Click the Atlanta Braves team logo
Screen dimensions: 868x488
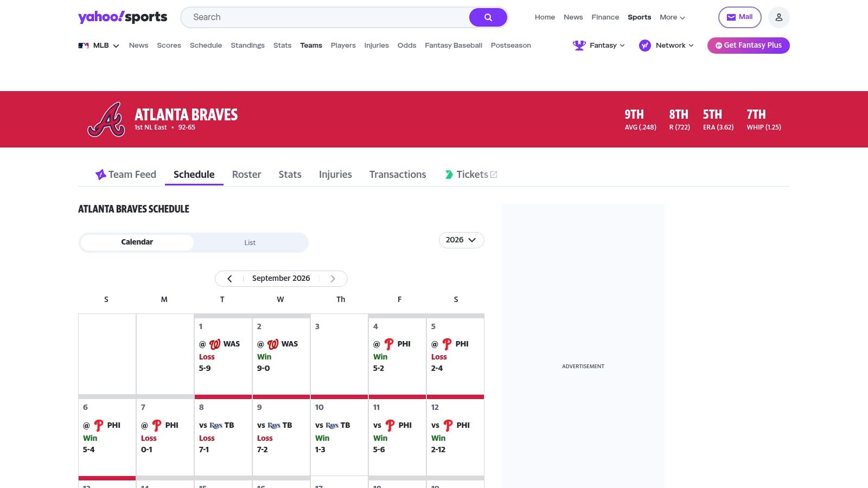point(106,119)
